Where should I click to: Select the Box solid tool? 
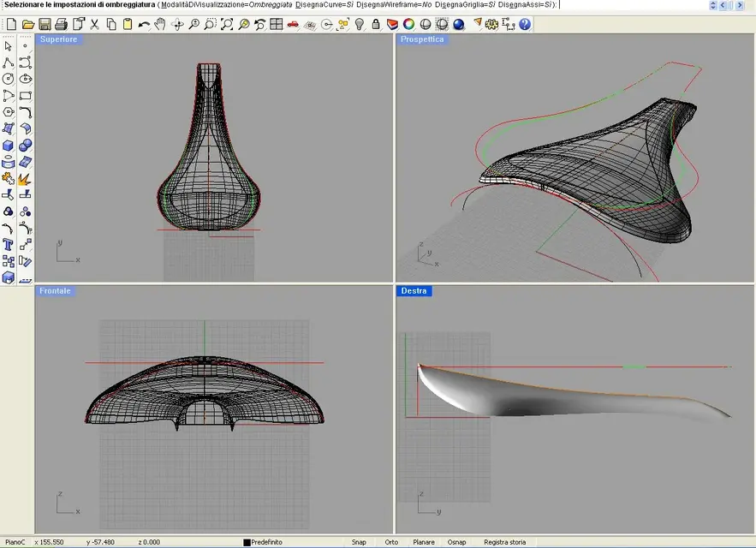tap(9, 145)
